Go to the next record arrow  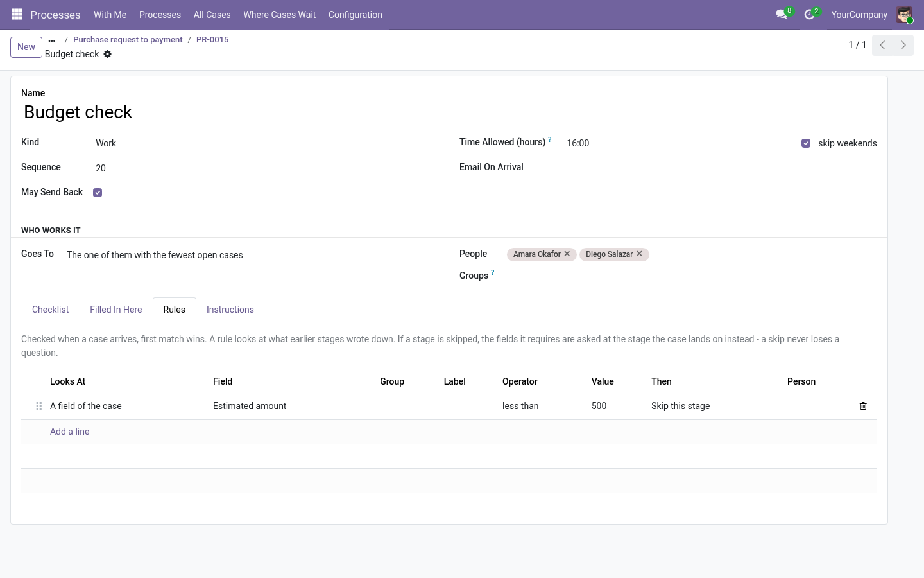click(903, 45)
